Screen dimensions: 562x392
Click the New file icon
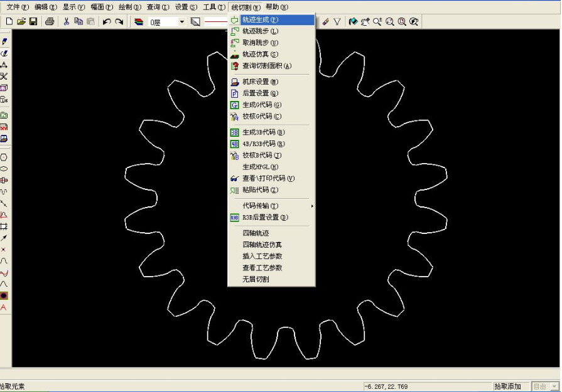coord(9,21)
